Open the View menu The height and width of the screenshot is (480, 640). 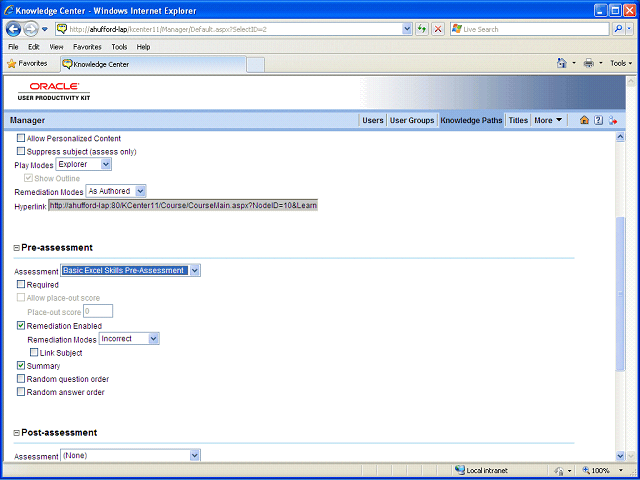coord(56,47)
